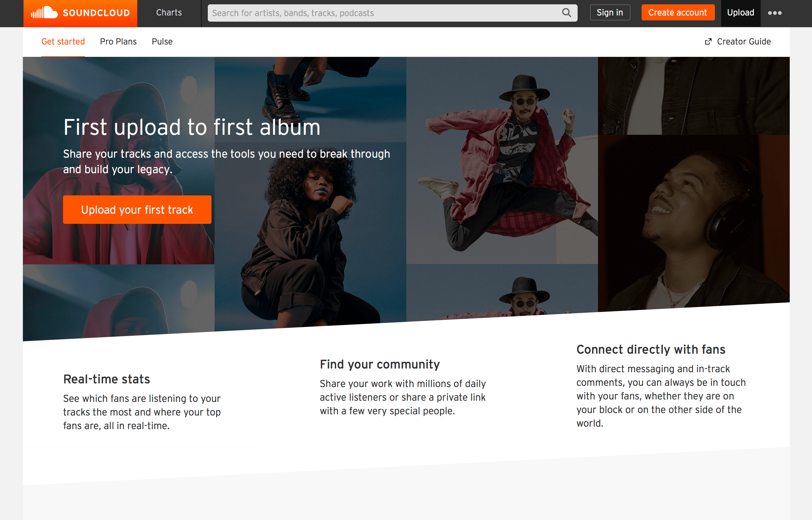The height and width of the screenshot is (520, 812).
Task: Switch to the Get started tab
Action: (63, 41)
